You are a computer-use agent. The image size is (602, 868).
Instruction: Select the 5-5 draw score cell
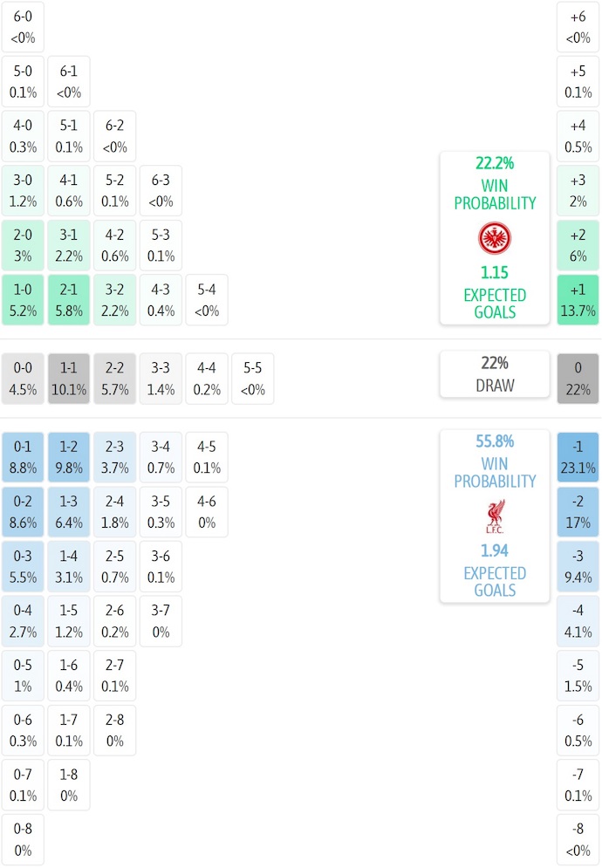click(x=252, y=379)
